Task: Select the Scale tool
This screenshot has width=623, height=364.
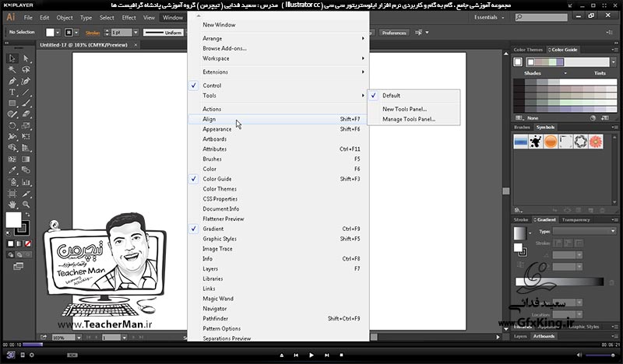Action: coord(26,125)
